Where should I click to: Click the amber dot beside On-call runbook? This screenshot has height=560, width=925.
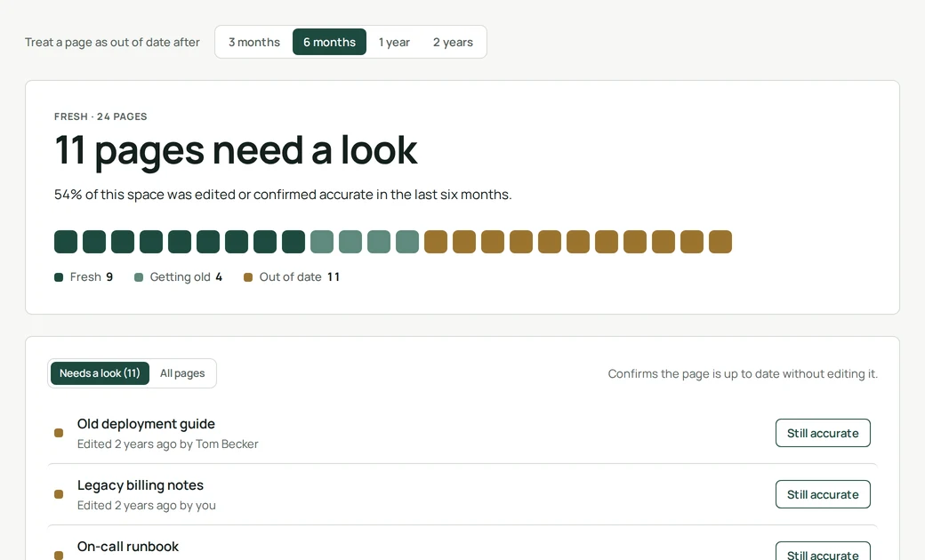click(59, 556)
